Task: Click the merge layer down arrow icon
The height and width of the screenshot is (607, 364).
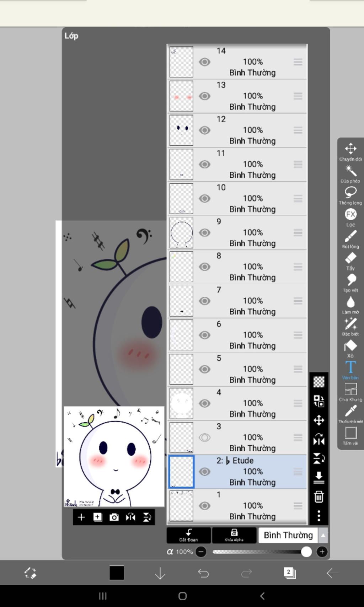Action: point(319,478)
